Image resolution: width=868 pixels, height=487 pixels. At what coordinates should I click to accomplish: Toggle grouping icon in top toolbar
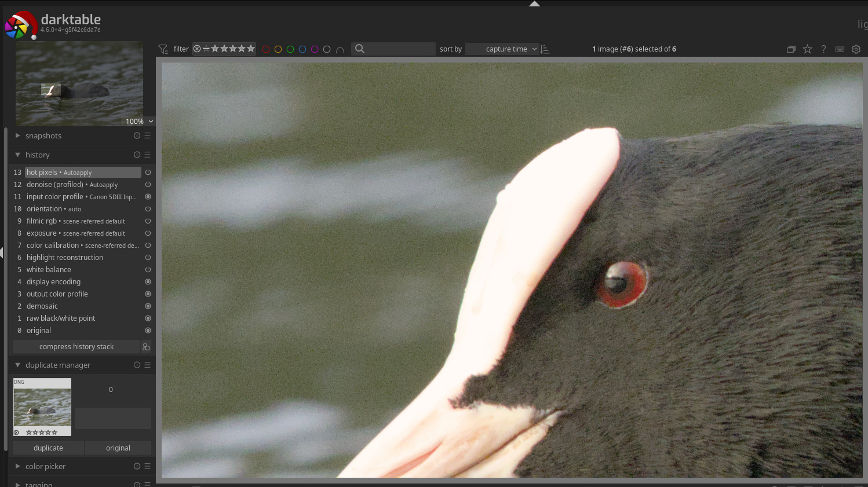click(x=791, y=49)
